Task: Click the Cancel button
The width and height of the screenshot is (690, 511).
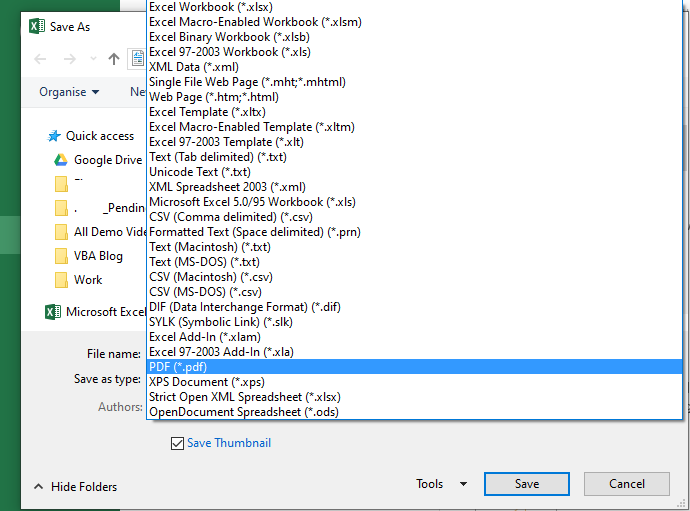Action: pos(627,484)
